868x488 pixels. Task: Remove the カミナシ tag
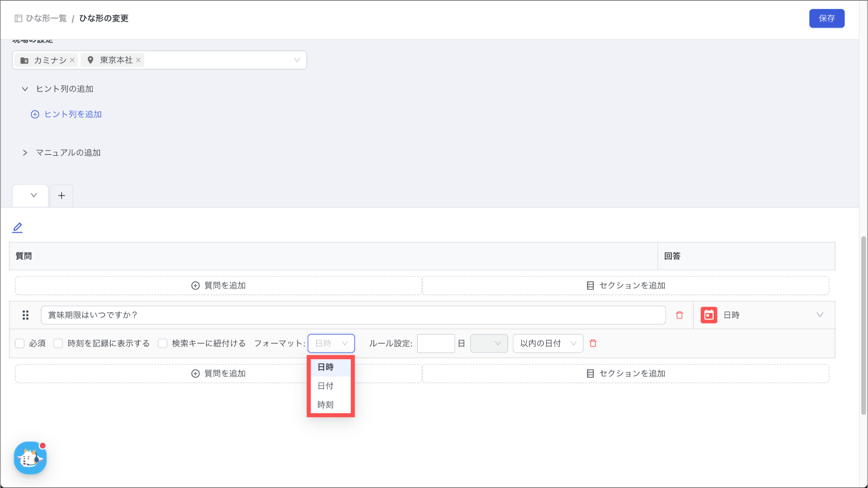[72, 60]
